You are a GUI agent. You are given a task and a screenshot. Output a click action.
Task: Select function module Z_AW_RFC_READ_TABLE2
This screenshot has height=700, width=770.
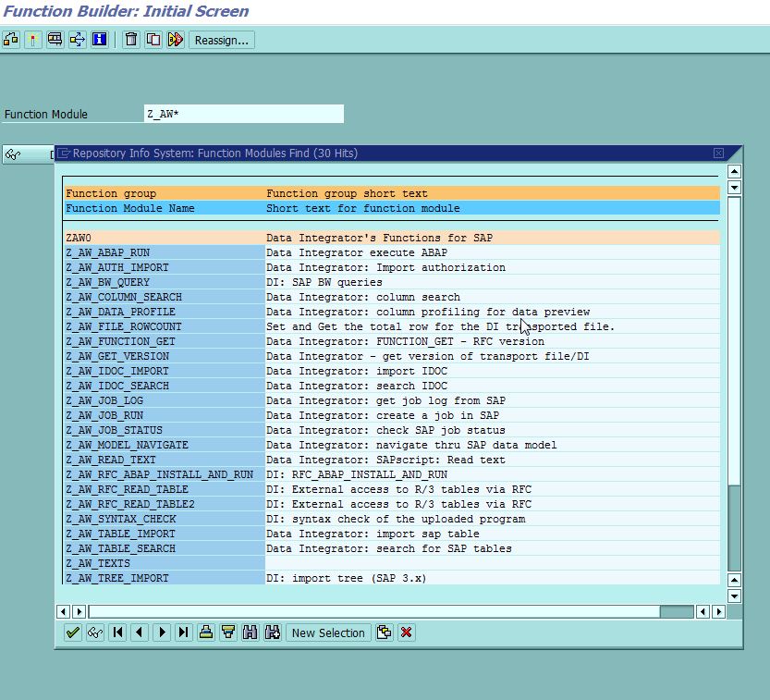click(392, 504)
